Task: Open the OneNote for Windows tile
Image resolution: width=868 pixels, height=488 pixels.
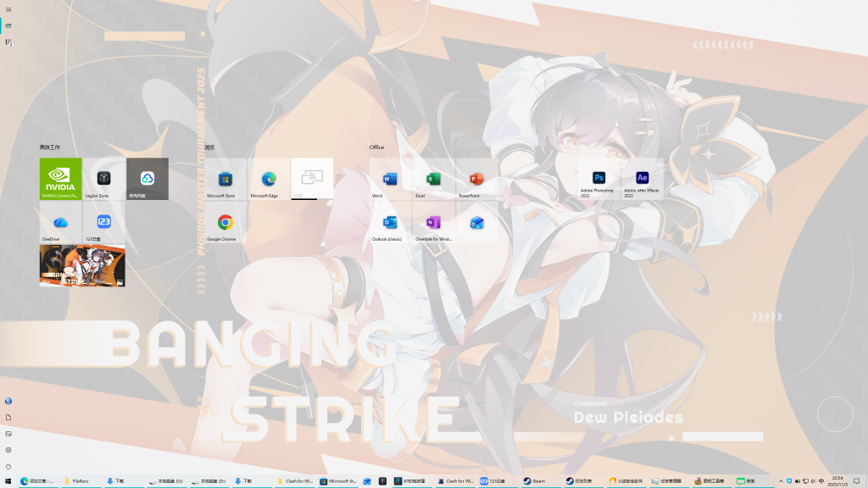Action: coord(433,223)
